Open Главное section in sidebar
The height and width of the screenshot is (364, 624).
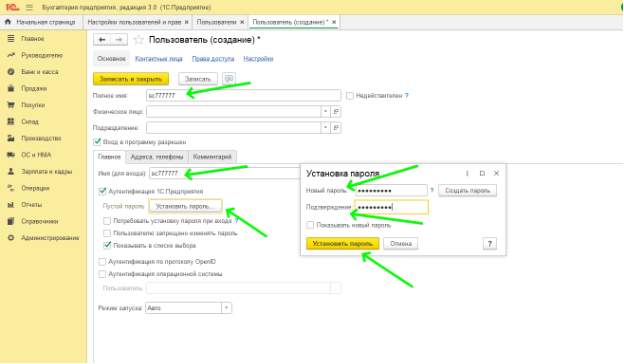33,39
